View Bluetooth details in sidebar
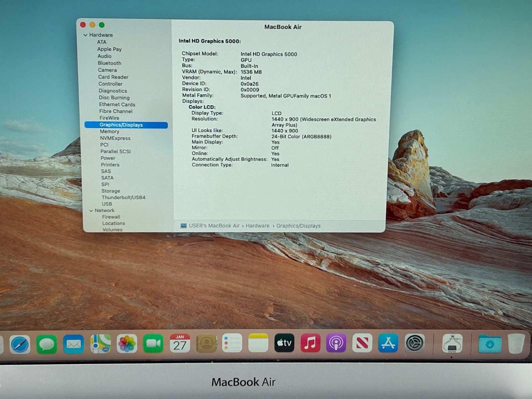 pyautogui.click(x=109, y=63)
